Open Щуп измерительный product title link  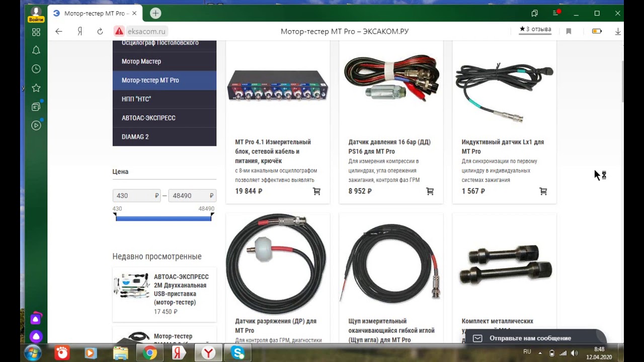coord(391,330)
